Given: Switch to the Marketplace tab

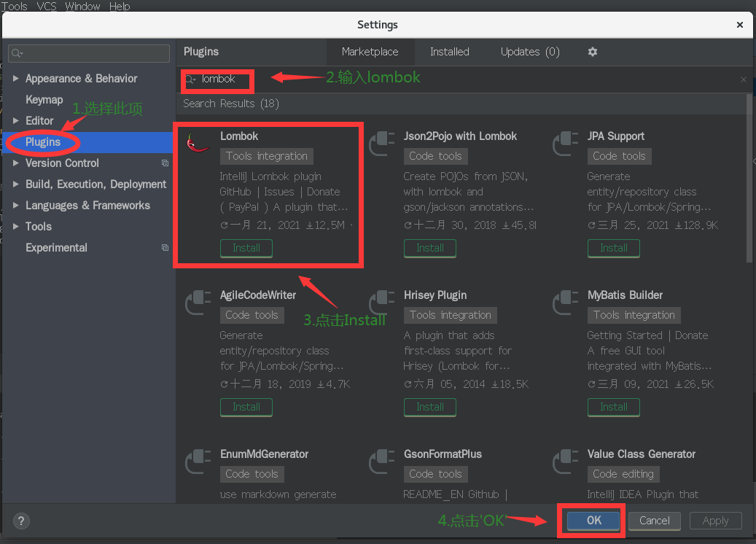Looking at the screenshot, I should (370, 52).
